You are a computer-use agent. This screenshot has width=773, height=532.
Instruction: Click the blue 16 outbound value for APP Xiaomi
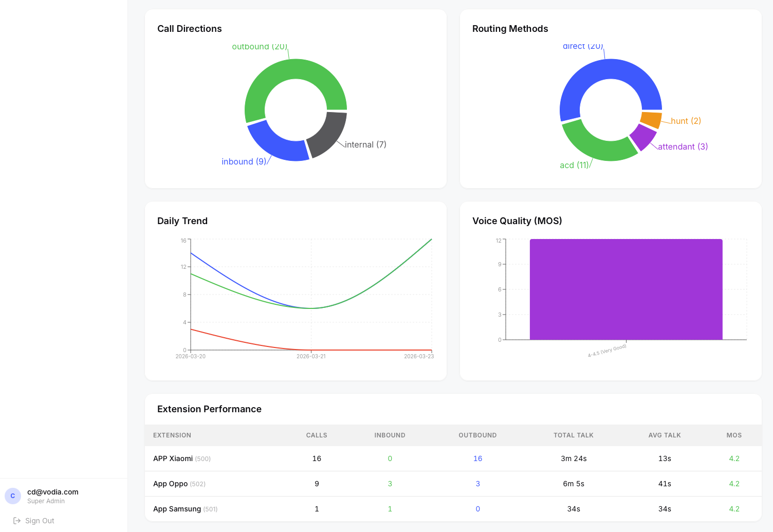477,458
